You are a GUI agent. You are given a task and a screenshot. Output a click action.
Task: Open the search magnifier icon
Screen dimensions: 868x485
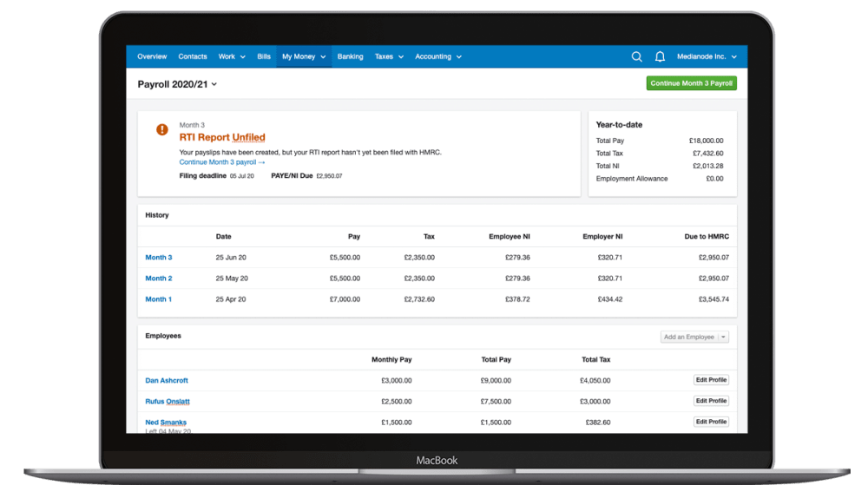(636, 56)
